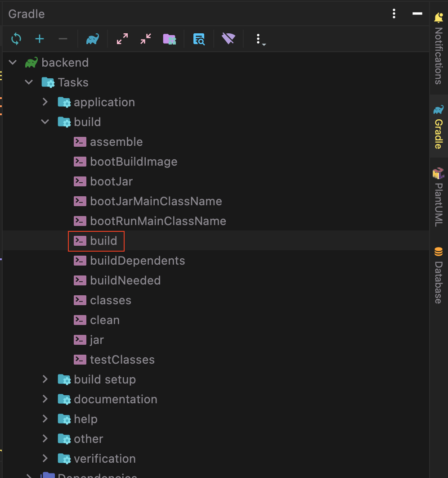Open the Notifications side tab

(439, 49)
